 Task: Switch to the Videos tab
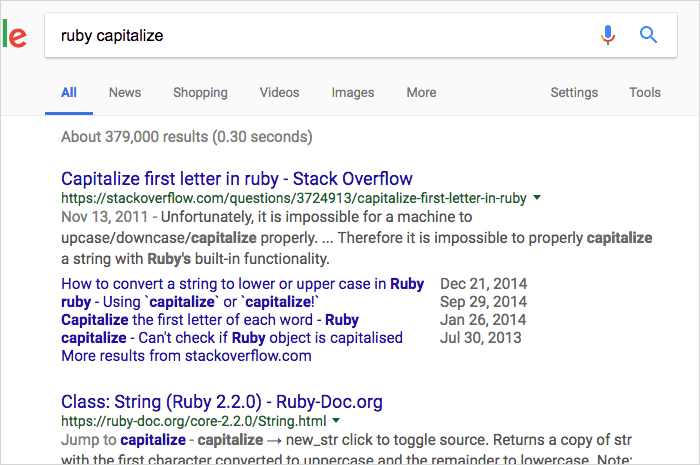click(x=279, y=92)
